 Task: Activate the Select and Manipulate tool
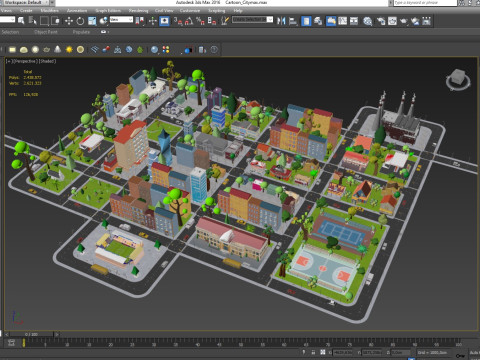(153, 21)
